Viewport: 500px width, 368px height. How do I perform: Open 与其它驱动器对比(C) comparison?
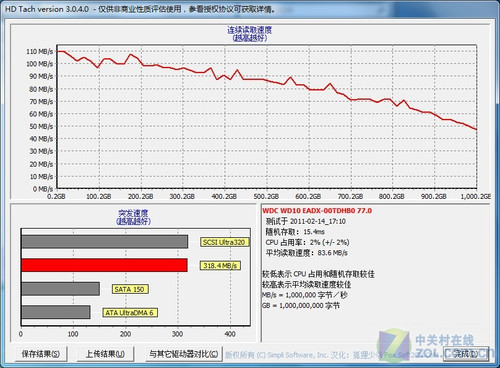(184, 354)
